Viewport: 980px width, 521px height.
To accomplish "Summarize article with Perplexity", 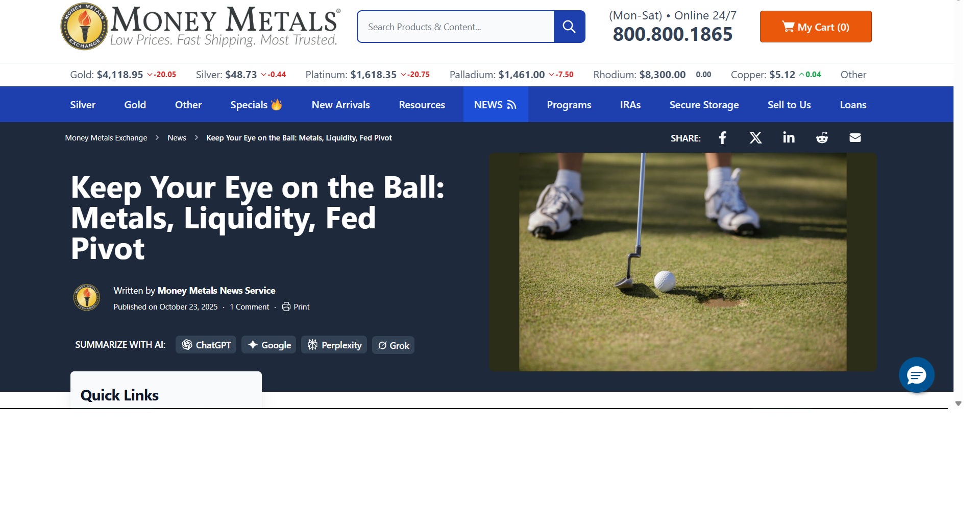I will [334, 345].
